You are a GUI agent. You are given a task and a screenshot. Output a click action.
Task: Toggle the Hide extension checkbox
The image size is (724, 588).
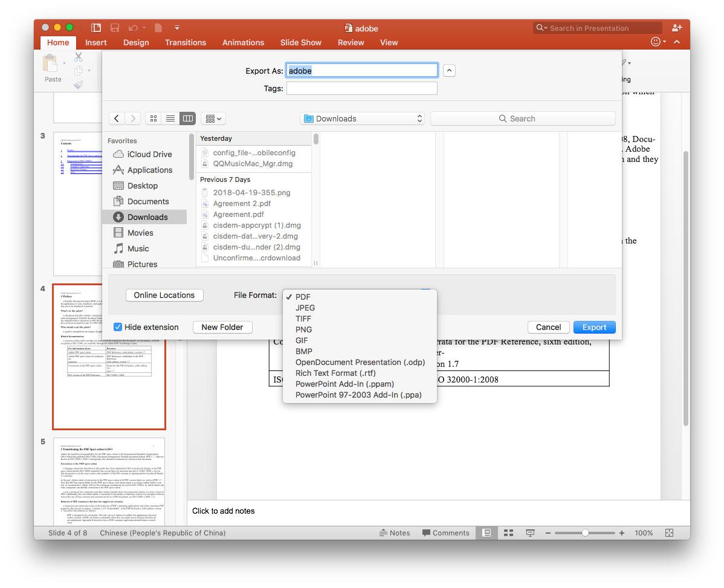tap(118, 327)
